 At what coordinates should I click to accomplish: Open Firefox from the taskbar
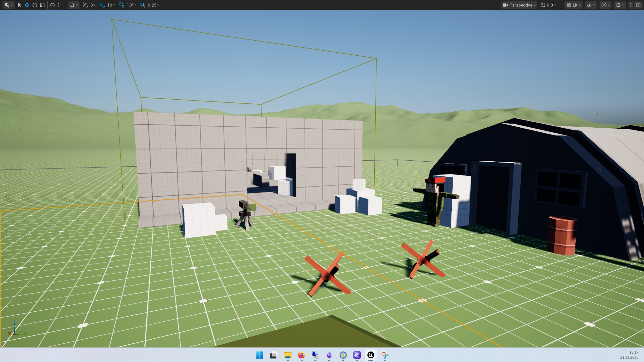[x=301, y=355]
